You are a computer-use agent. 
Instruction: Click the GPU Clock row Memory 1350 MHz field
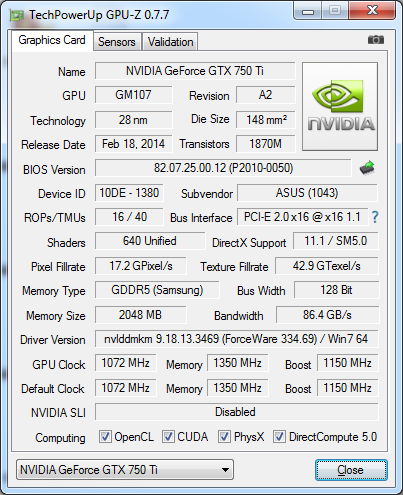pyautogui.click(x=238, y=363)
